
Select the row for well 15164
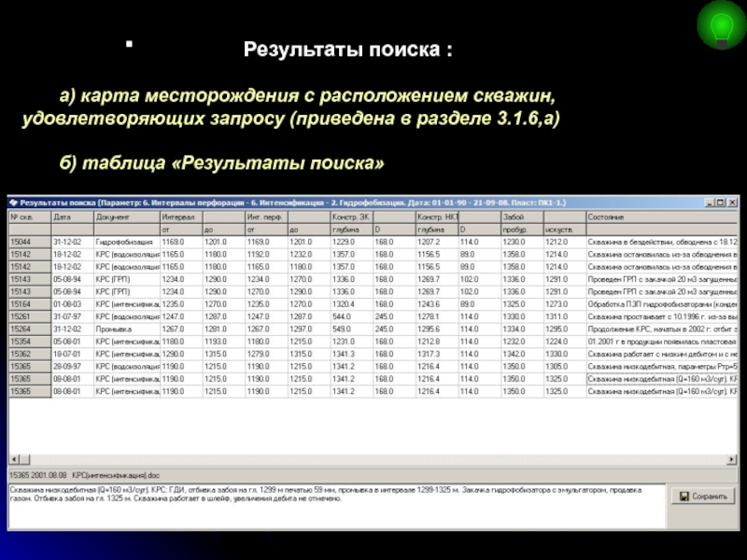(29, 304)
